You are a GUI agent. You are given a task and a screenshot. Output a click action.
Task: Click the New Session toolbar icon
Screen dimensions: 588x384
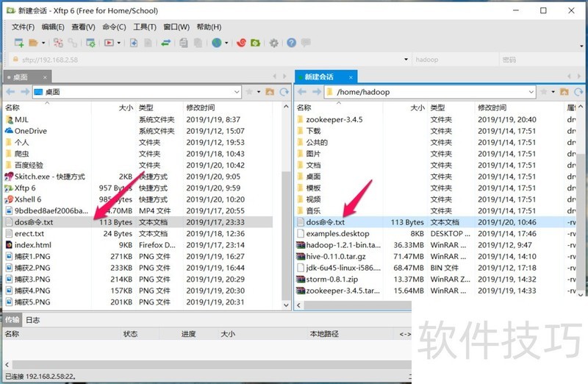tap(19, 43)
